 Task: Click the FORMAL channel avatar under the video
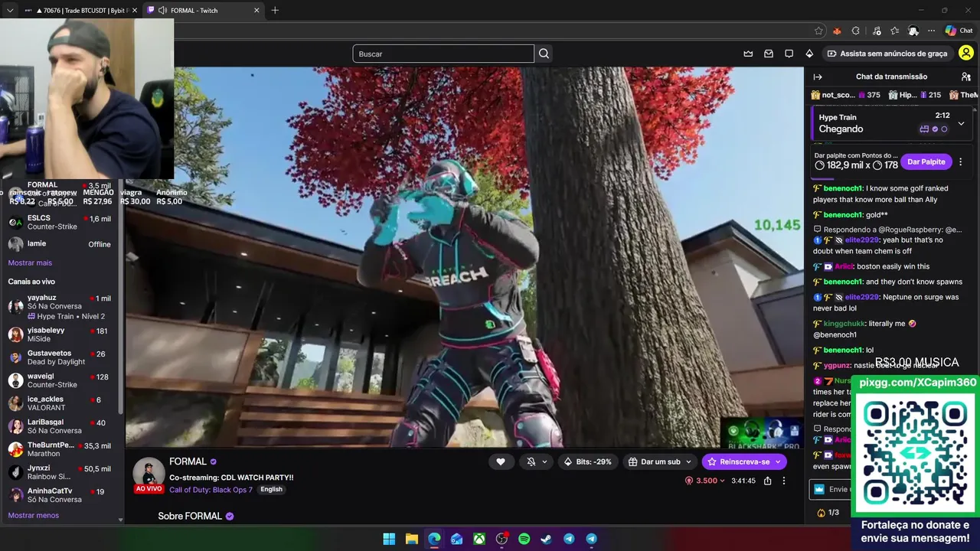pyautogui.click(x=149, y=474)
